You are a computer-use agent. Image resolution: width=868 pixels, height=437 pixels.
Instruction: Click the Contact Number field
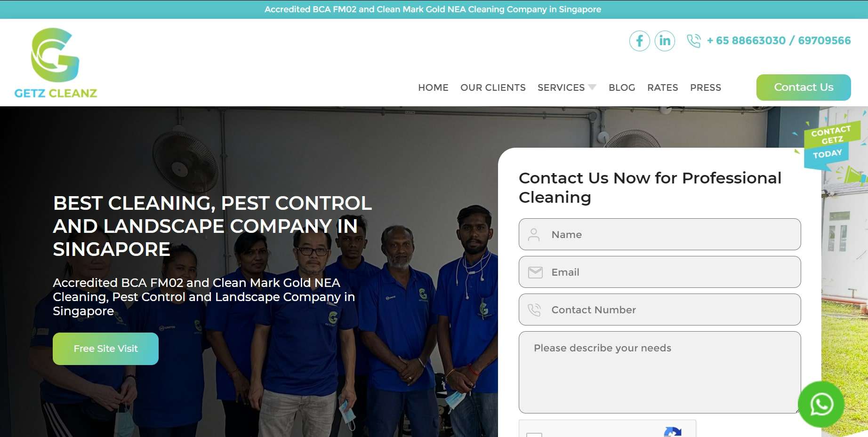click(x=659, y=310)
